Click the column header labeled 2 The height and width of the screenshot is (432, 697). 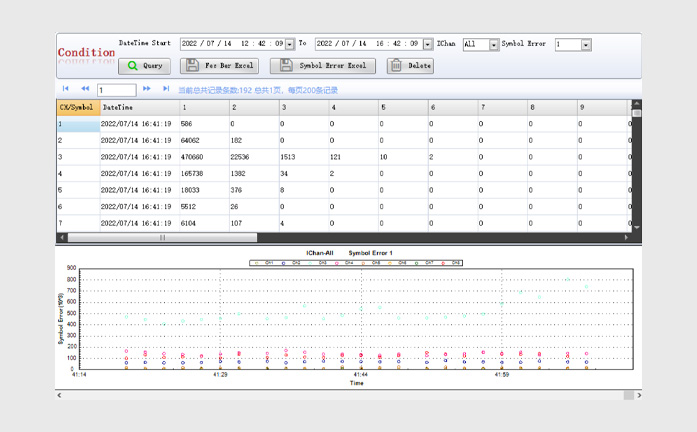tap(254, 108)
